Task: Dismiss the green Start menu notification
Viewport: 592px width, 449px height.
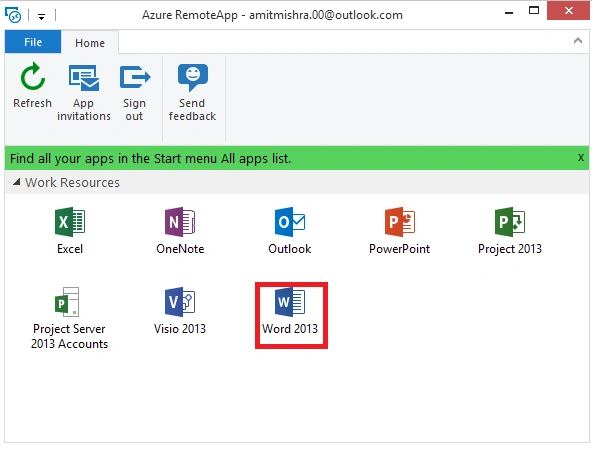Action: point(581,157)
